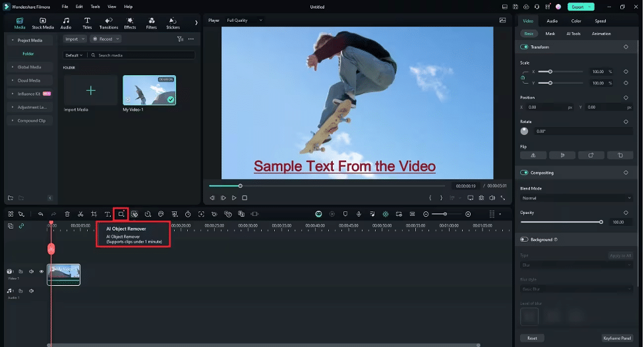
Task: Open the Tools menu
Action: pos(96,7)
